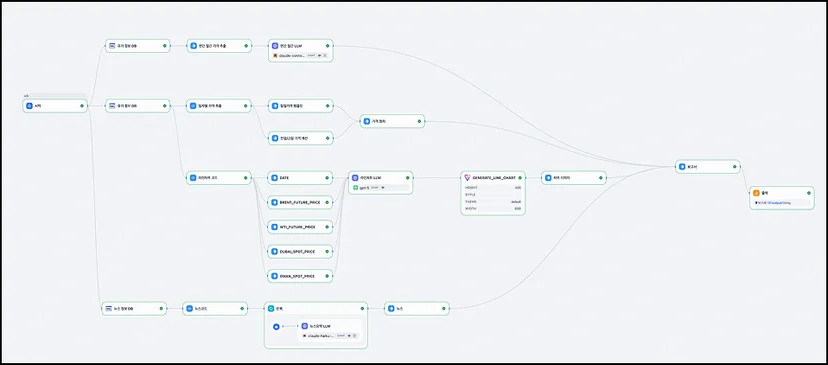Click the green status dot on WTI_FUTURE_PRICE
Viewport: 828px width, 365px height.
click(327, 227)
